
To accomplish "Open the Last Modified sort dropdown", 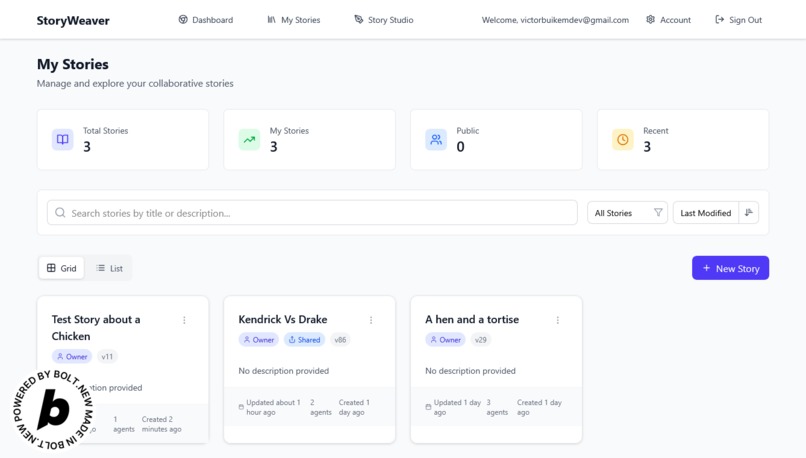I will click(x=706, y=213).
